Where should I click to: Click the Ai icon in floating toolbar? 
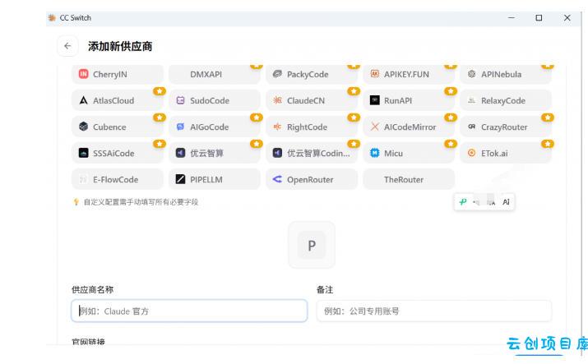506,202
